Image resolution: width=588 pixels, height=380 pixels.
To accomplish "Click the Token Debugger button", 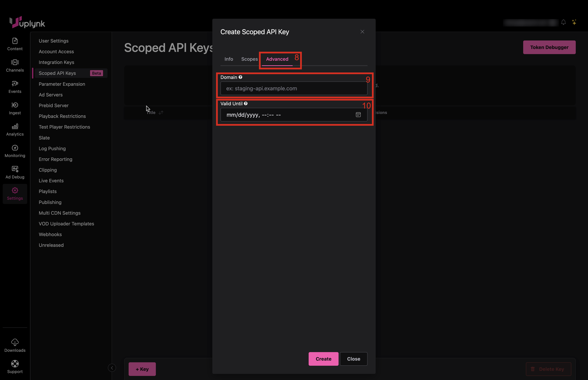I will (549, 47).
